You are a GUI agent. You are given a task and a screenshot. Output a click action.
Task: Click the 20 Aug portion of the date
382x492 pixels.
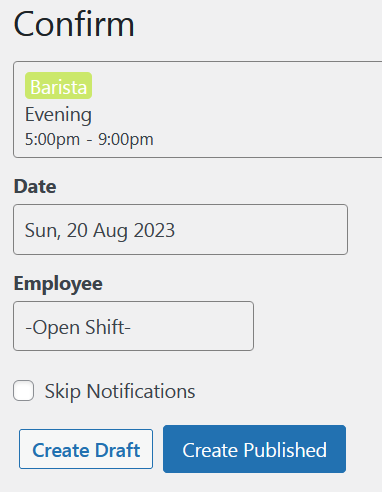click(x=97, y=231)
